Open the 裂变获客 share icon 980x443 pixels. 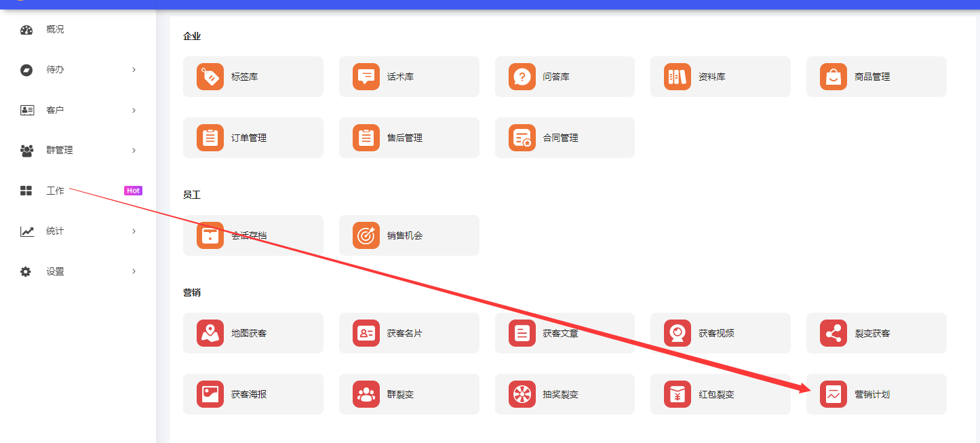tap(834, 333)
